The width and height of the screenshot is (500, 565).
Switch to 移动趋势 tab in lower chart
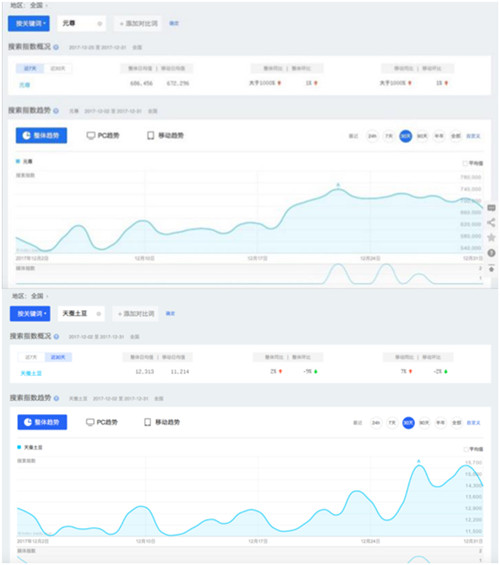(162, 422)
